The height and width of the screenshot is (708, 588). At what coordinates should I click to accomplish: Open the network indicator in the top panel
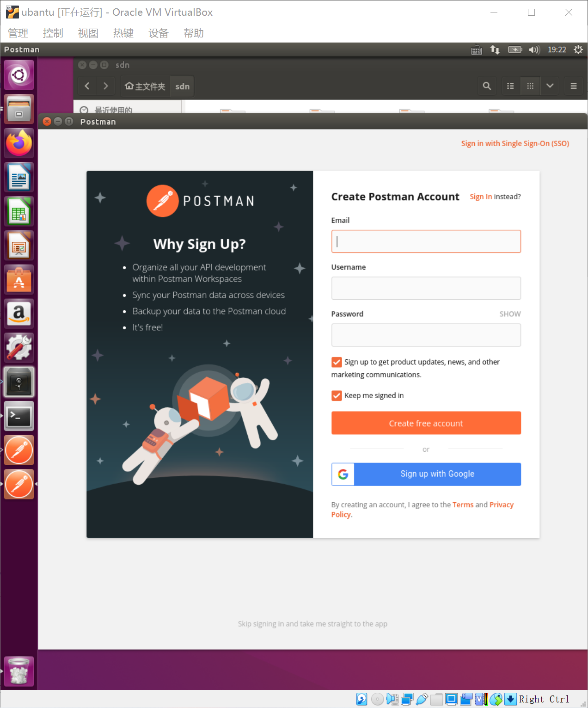pos(495,50)
